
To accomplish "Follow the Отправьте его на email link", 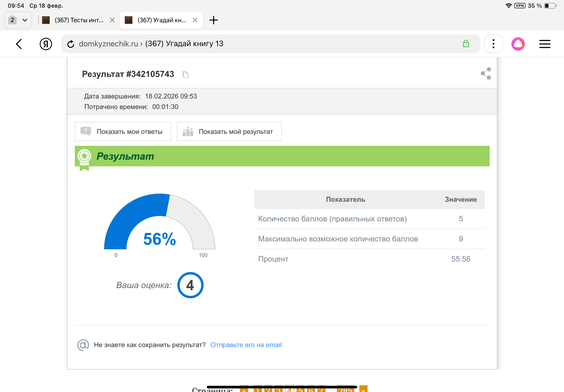I will pos(246,345).
